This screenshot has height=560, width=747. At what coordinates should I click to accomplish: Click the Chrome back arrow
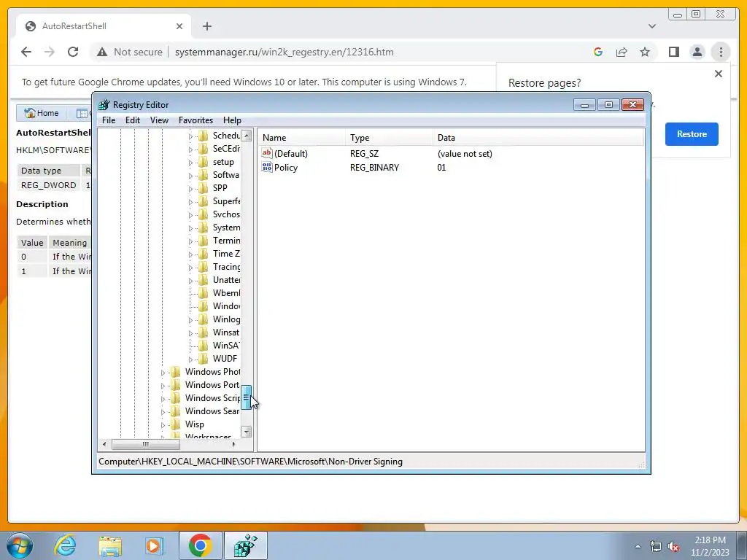click(26, 52)
